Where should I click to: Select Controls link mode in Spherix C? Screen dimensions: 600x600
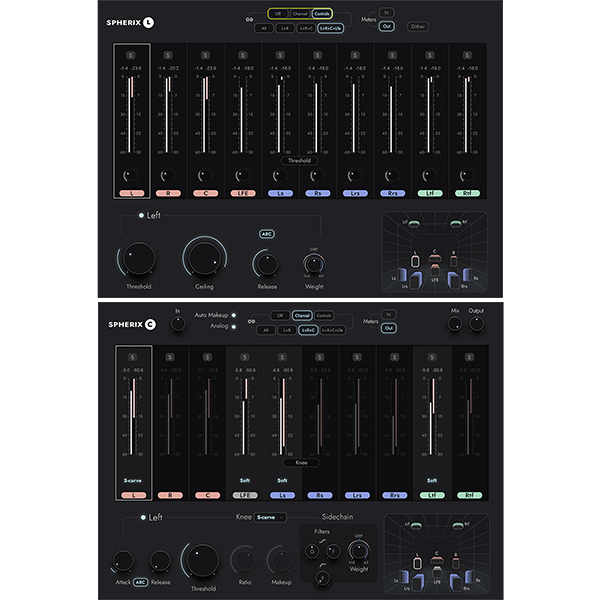pyautogui.click(x=324, y=316)
